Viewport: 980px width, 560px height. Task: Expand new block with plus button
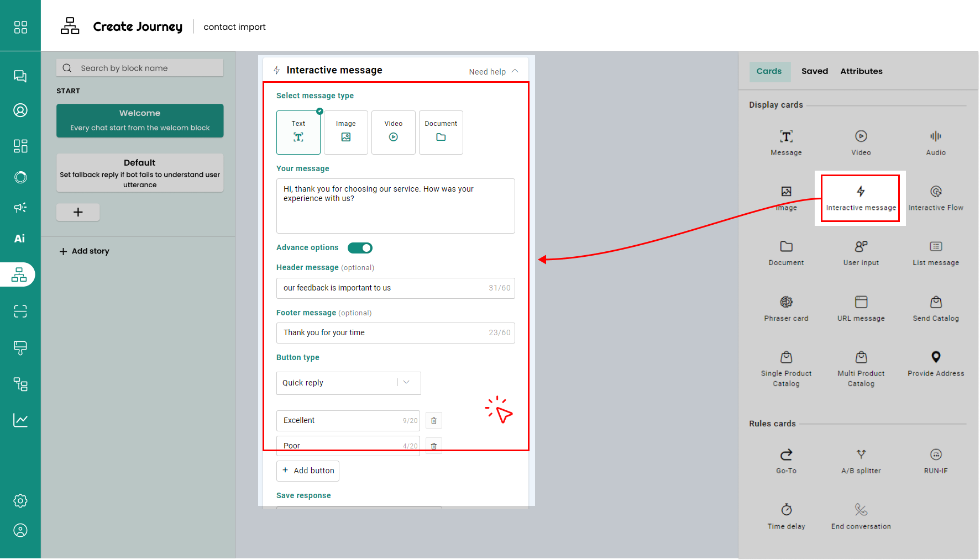pyautogui.click(x=78, y=212)
